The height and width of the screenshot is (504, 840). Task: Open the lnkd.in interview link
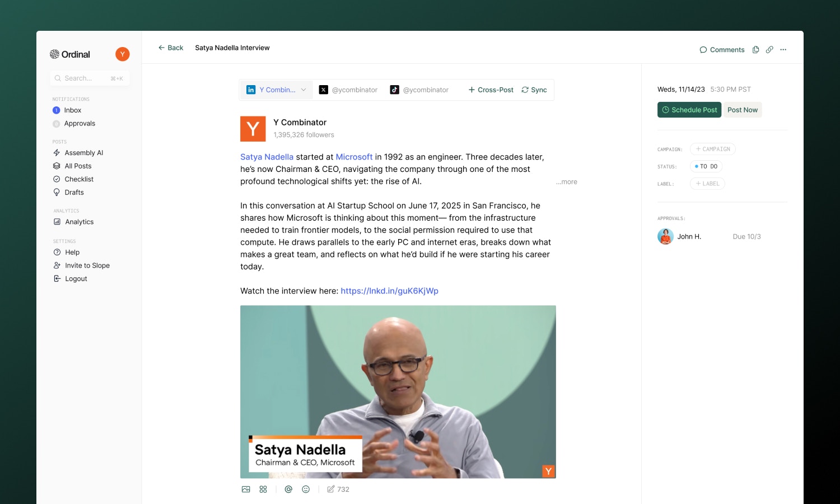389,291
